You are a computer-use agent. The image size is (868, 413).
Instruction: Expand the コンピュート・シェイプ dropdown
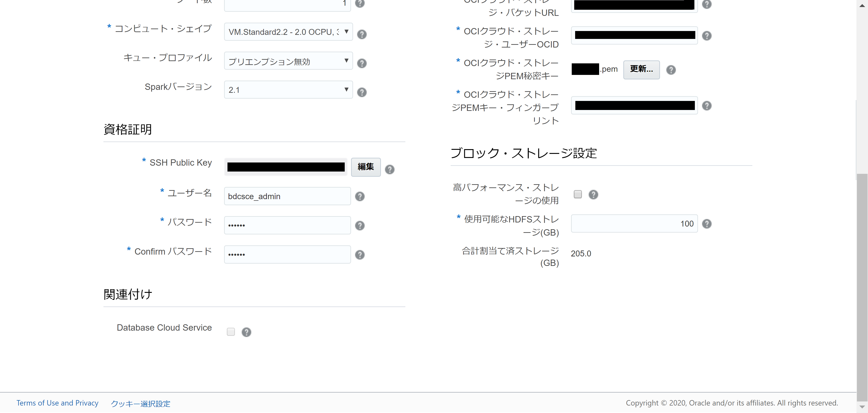288,32
